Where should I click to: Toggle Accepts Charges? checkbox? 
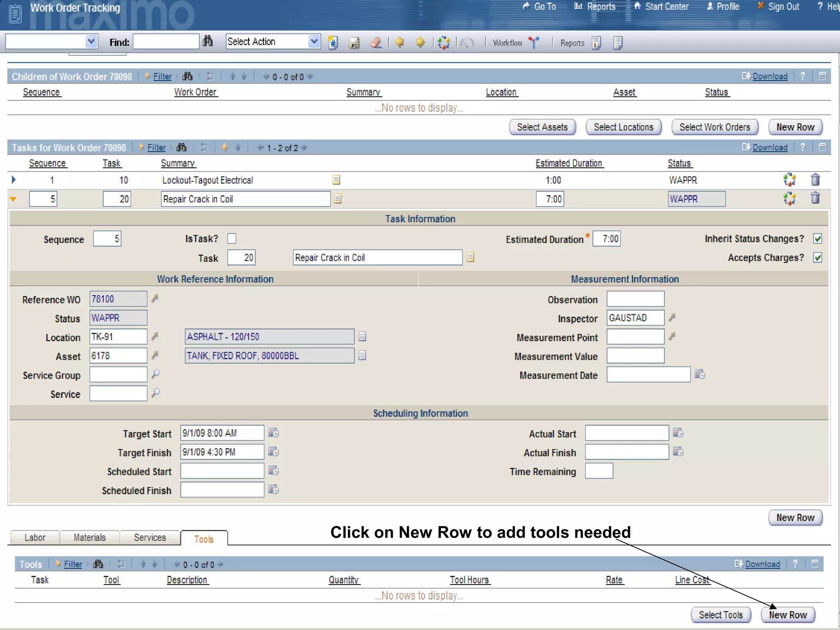[818, 258]
